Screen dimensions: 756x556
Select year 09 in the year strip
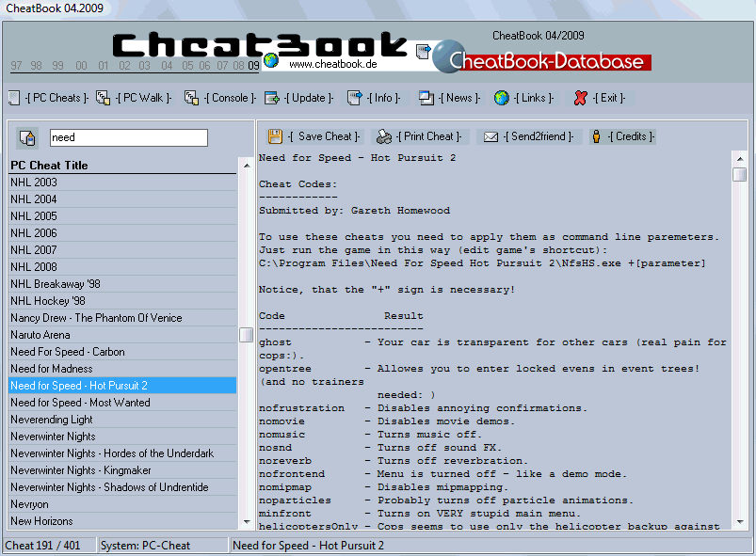[x=253, y=66]
